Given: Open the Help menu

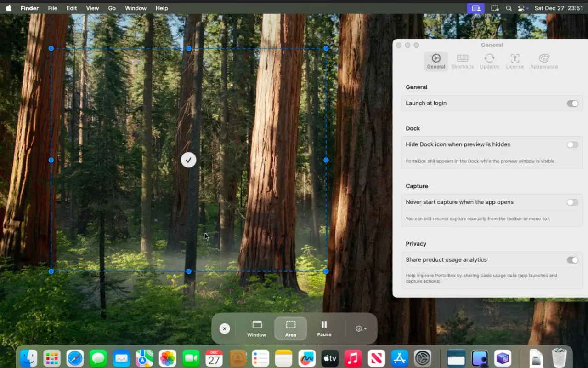Looking at the screenshot, I should point(162,8).
